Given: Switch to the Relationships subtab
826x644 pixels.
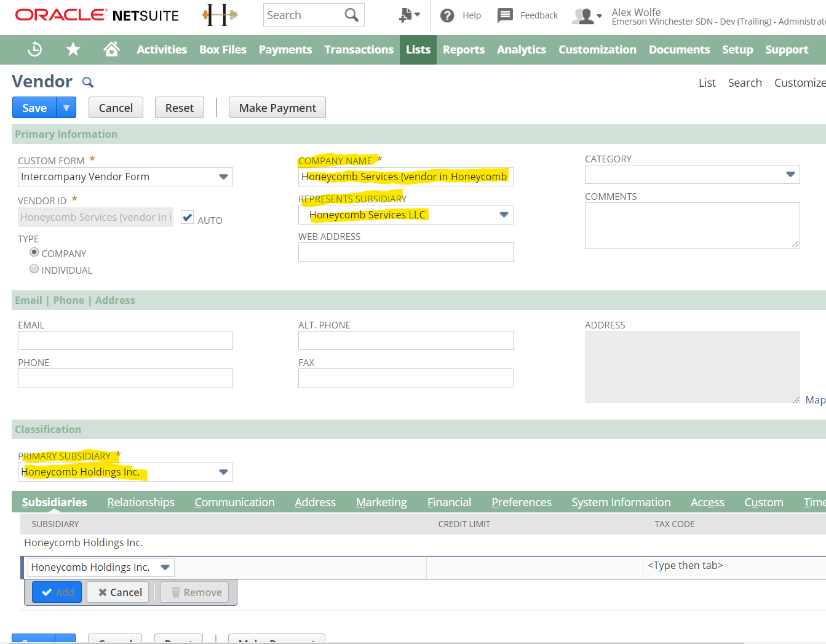Looking at the screenshot, I should point(141,503).
